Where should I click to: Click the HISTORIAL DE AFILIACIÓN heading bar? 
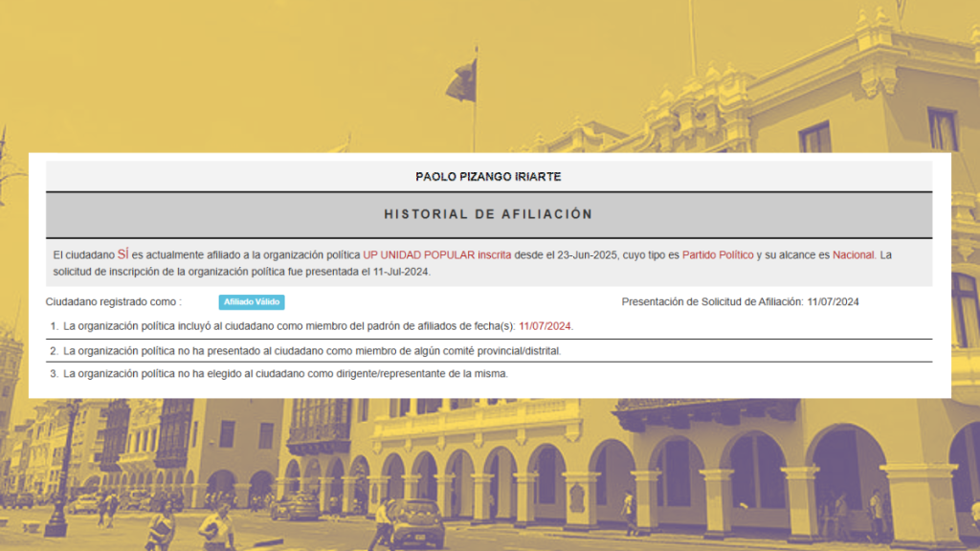[x=488, y=214]
